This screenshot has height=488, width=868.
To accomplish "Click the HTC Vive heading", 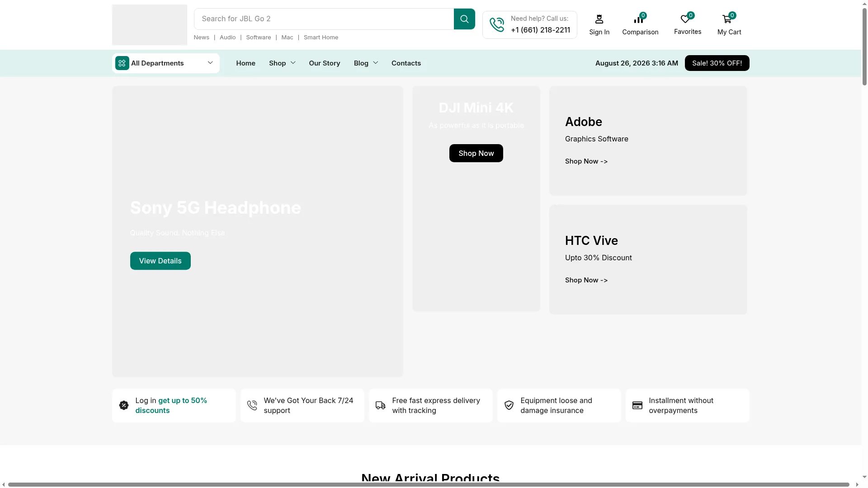I will pyautogui.click(x=591, y=241).
